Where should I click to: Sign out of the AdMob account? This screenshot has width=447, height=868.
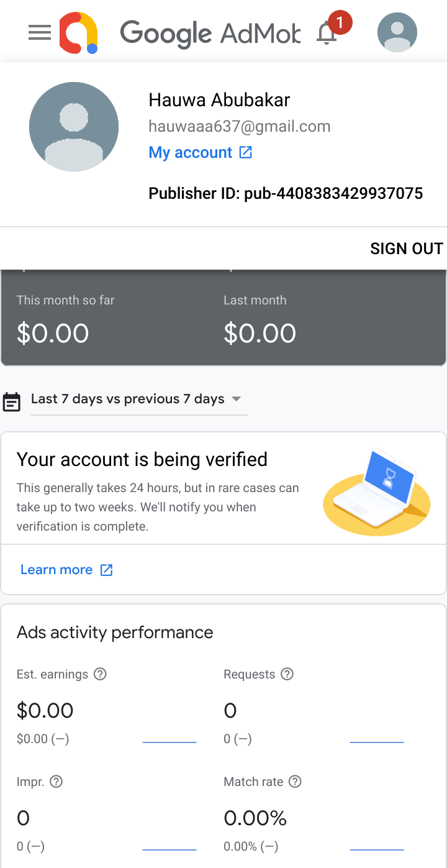407,248
